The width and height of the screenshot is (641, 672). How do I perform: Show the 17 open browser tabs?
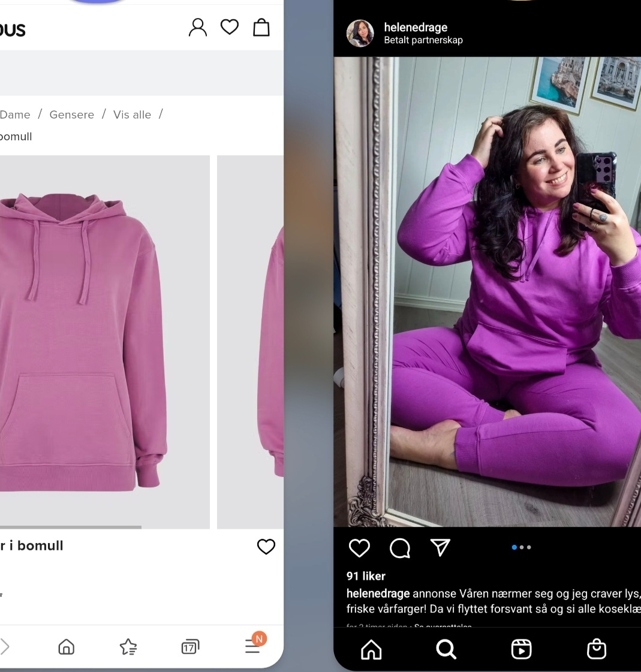(190, 647)
